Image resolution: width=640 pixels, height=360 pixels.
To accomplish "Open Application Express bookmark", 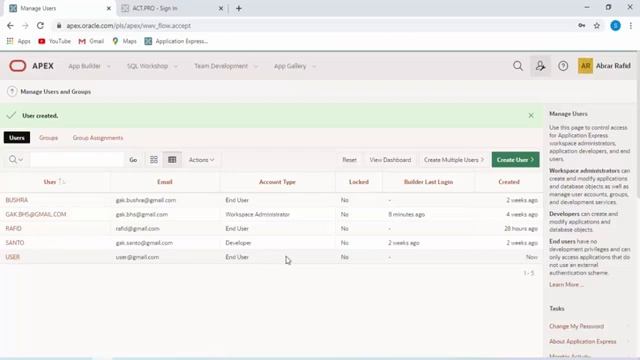I will [176, 41].
